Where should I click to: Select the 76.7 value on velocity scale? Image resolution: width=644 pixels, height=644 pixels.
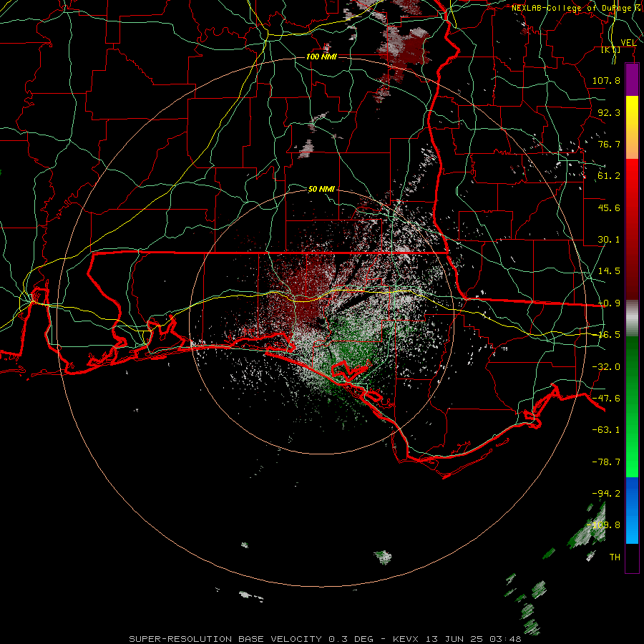tap(609, 144)
